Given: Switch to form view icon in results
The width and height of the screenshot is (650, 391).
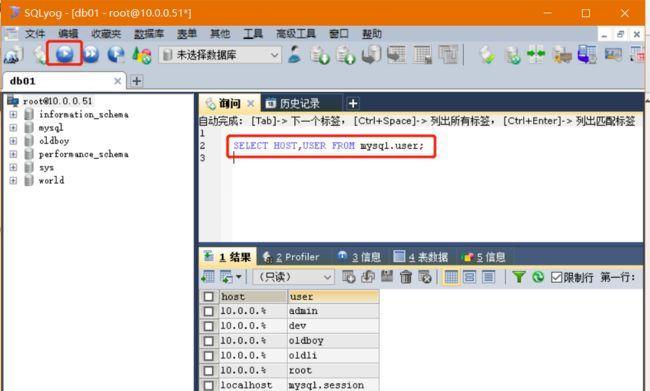Looking at the screenshot, I should point(470,277).
